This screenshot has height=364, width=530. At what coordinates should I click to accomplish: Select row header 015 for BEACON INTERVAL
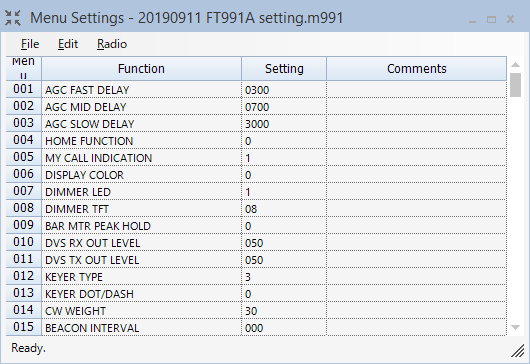[24, 327]
